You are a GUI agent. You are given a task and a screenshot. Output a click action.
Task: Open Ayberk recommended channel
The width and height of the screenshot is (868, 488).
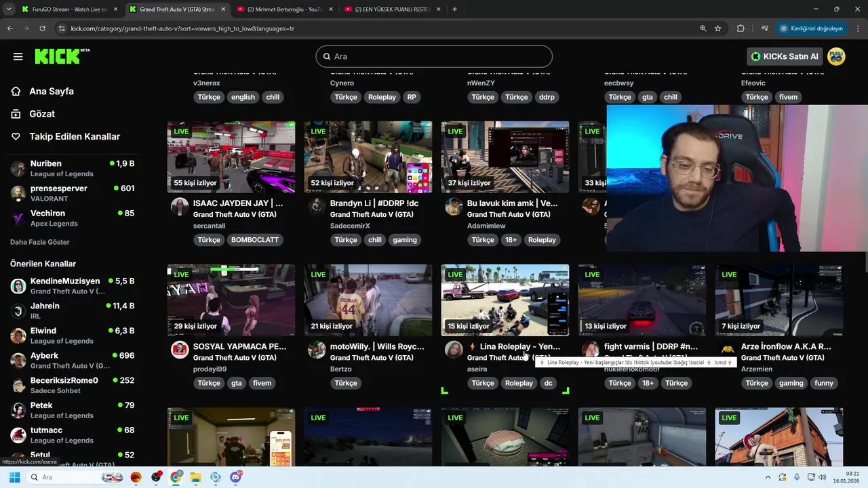[73, 360]
